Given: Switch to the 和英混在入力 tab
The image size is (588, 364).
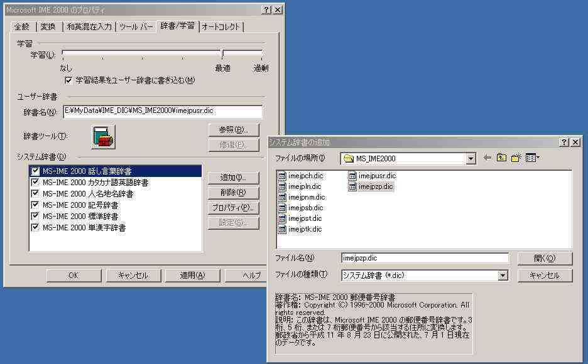Looking at the screenshot, I should pos(89,27).
